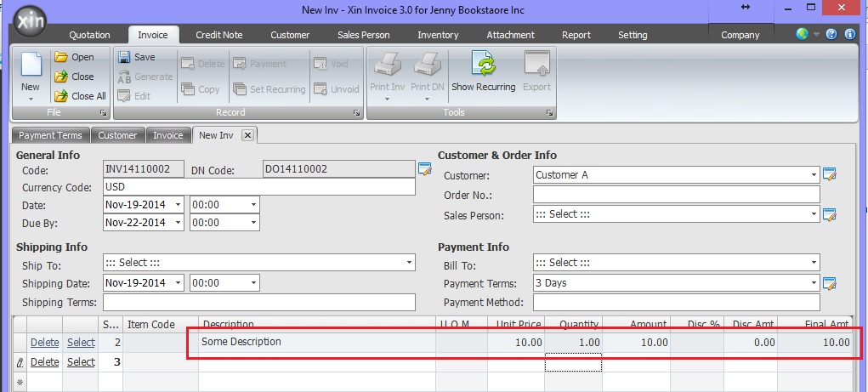This screenshot has height=392, width=868.
Task: Open an existing invoice
Action: point(74,57)
